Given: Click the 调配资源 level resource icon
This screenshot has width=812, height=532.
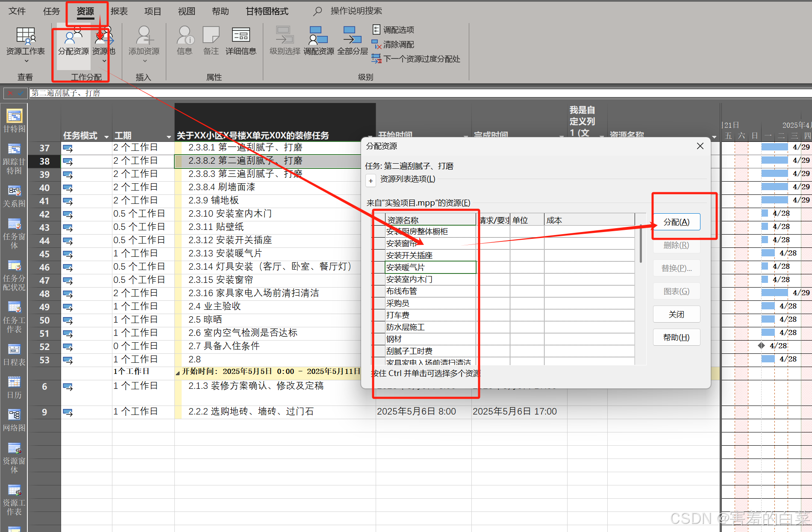Looking at the screenshot, I should click(x=318, y=41).
